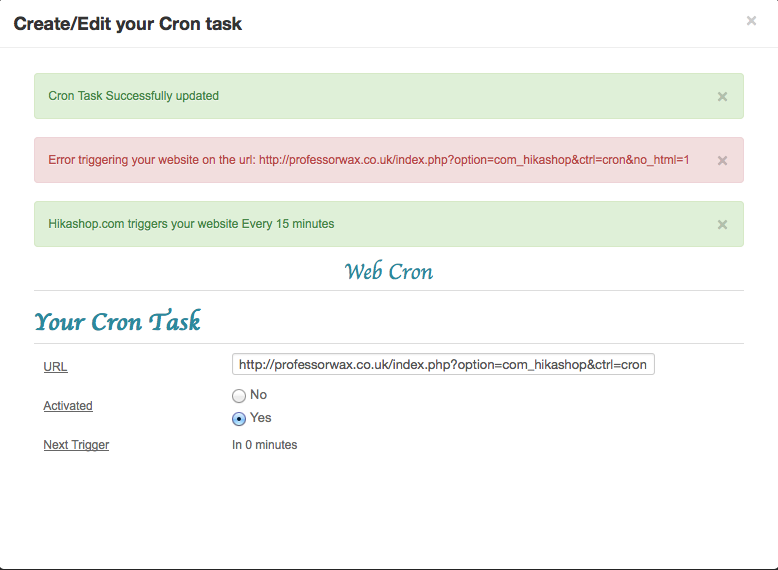Dismiss the 'Cron Task Successfully updated' alert

[x=722, y=97]
